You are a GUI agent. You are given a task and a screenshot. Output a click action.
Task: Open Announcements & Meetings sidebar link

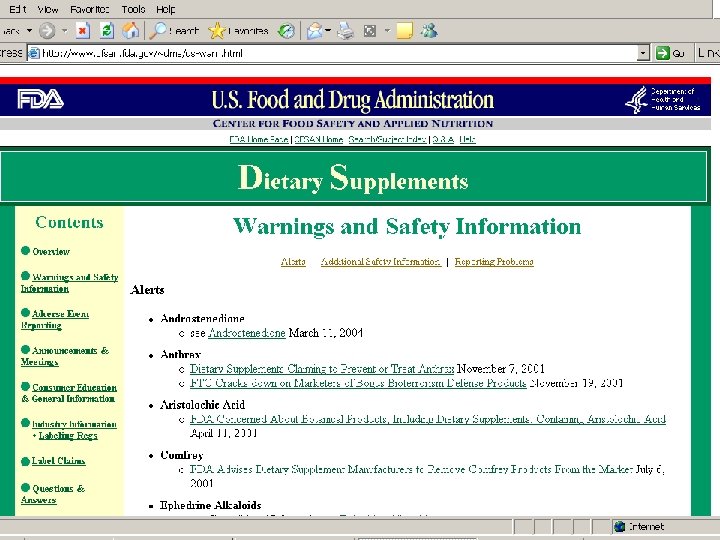(x=65, y=356)
